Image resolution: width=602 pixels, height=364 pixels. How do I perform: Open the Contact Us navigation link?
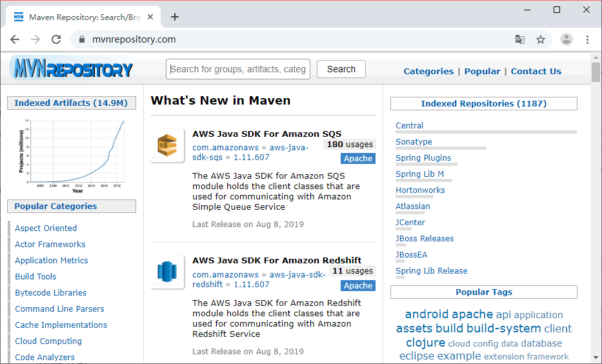click(536, 72)
